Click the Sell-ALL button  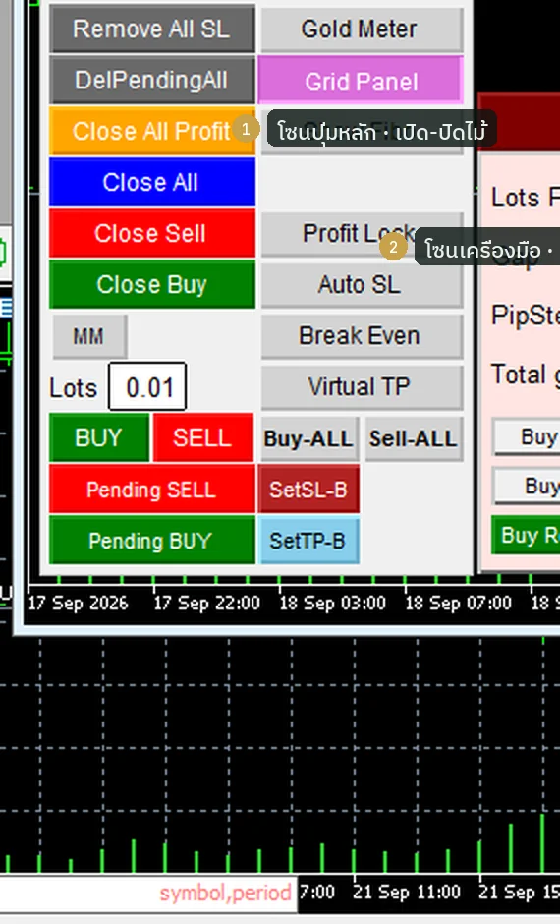pyautogui.click(x=414, y=439)
